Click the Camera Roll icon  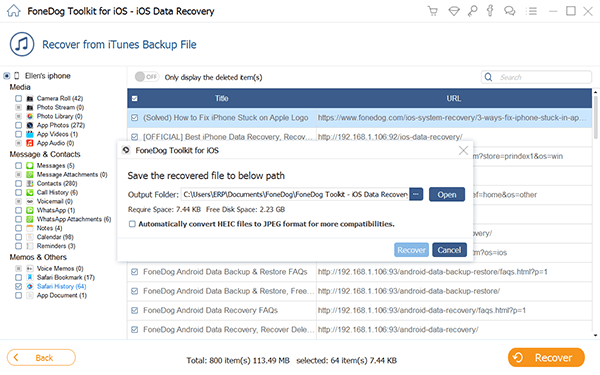point(30,98)
